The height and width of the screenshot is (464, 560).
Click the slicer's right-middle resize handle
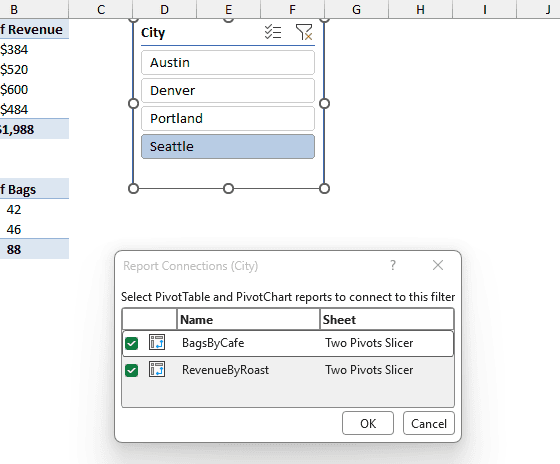[x=324, y=104]
